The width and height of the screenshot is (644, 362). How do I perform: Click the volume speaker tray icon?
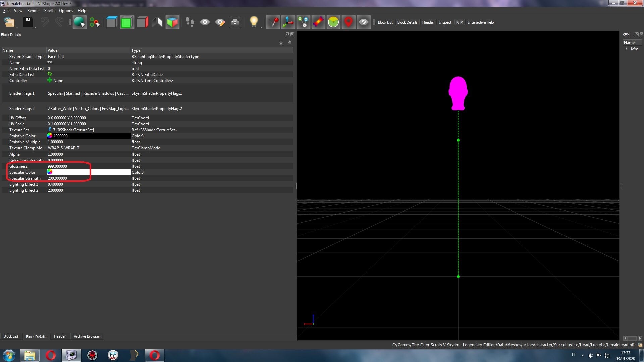pos(591,355)
